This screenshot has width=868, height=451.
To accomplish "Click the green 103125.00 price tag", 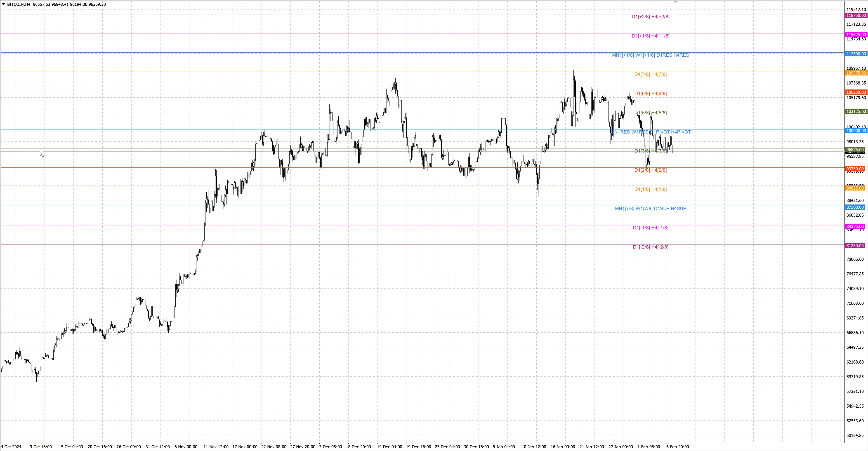I will pyautogui.click(x=856, y=111).
